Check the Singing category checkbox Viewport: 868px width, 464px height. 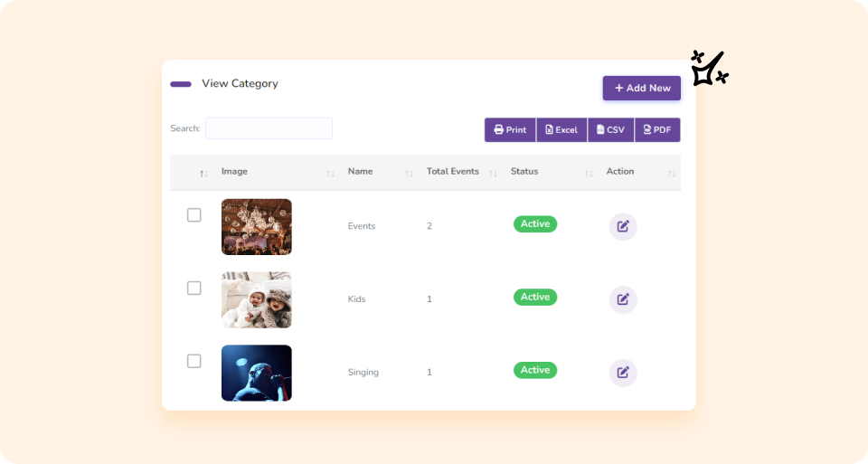point(194,362)
